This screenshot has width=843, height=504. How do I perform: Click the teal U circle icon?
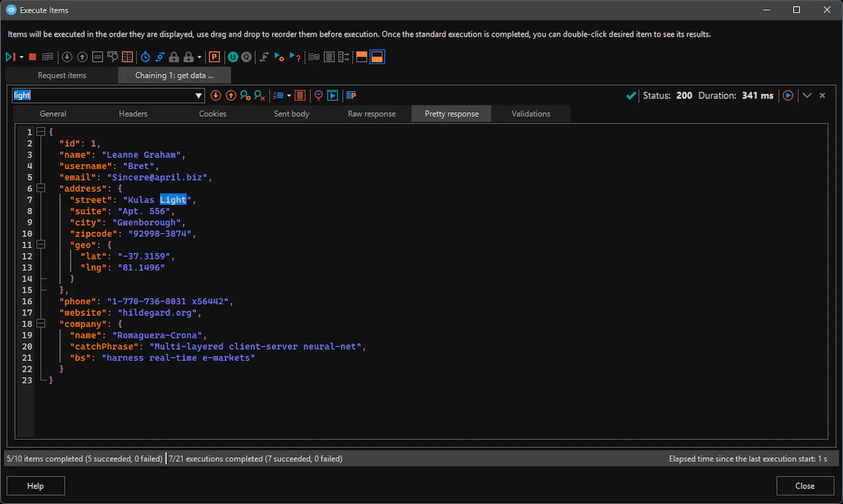point(233,57)
